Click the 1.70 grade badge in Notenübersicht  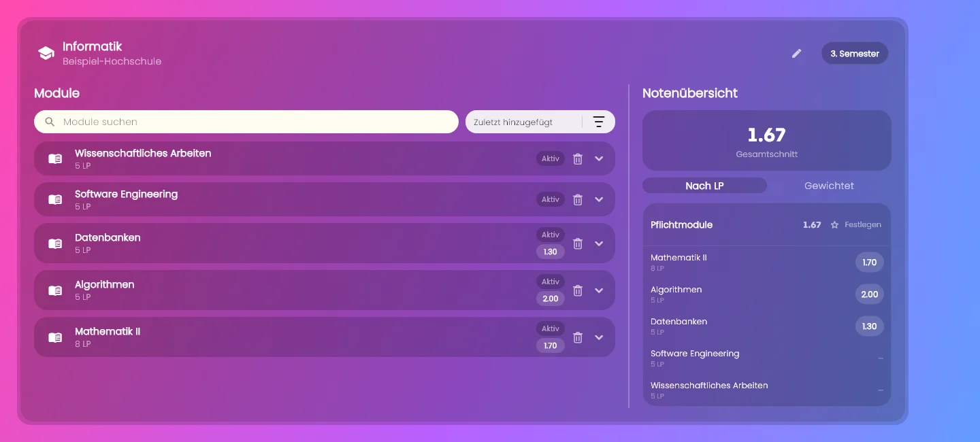coord(870,262)
